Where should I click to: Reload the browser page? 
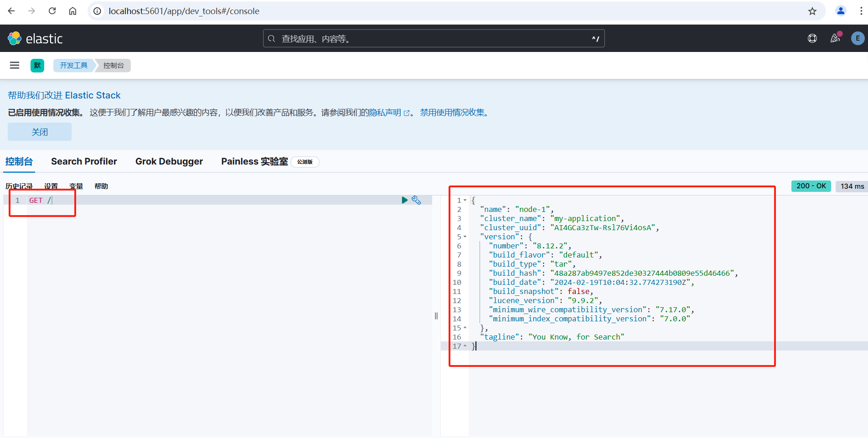click(52, 11)
